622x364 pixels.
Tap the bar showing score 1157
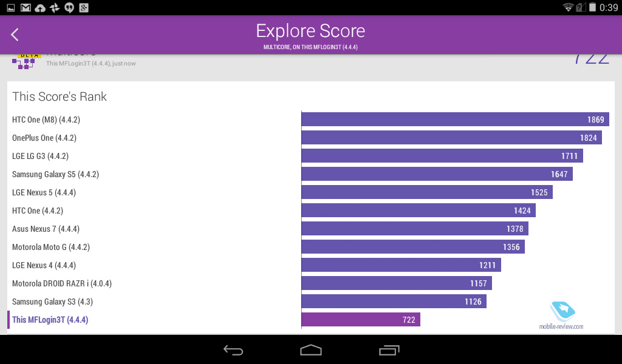pyautogui.click(x=397, y=283)
